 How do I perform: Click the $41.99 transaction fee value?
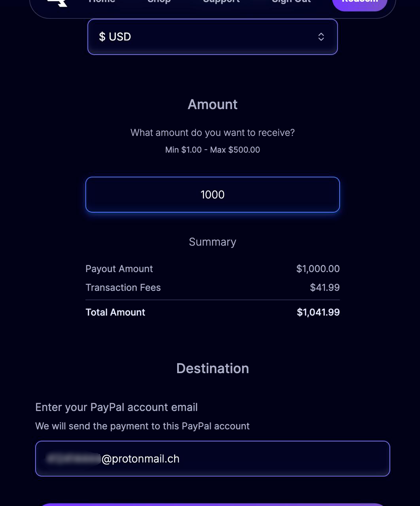(324, 287)
